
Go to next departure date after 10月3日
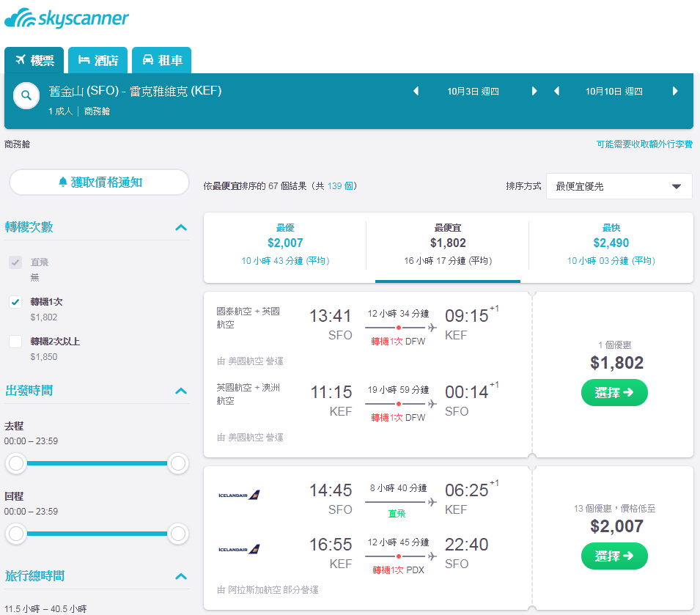tap(534, 92)
